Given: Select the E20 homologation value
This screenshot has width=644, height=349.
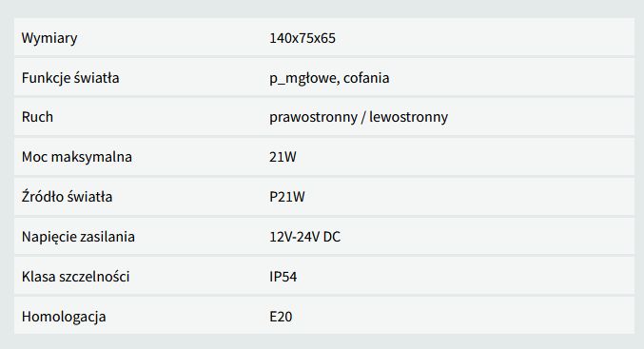Looking at the screenshot, I should (x=281, y=317).
